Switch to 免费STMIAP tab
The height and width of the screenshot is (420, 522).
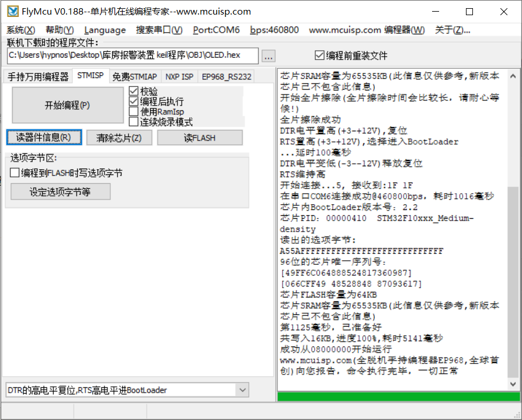134,77
